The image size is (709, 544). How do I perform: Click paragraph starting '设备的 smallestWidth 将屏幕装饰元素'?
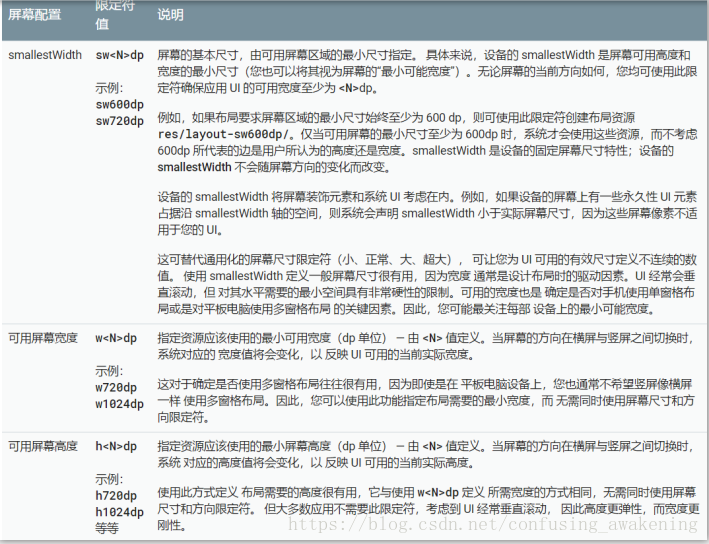point(427,213)
